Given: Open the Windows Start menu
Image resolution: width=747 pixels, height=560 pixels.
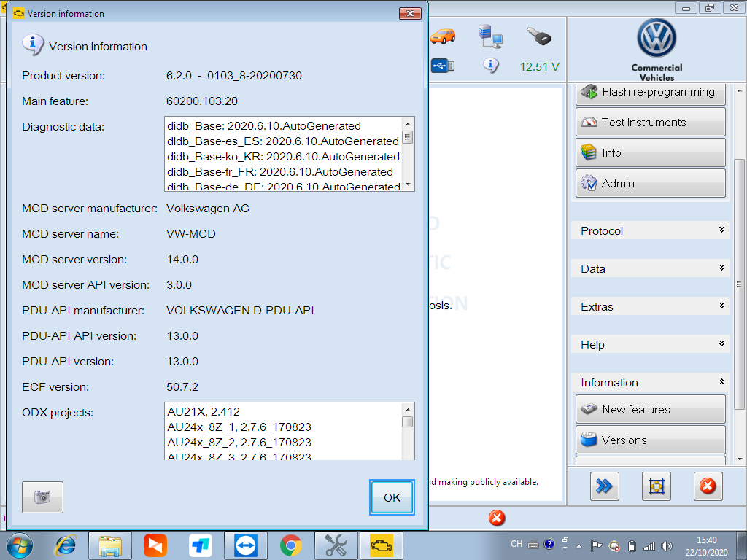Looking at the screenshot, I should (20, 545).
